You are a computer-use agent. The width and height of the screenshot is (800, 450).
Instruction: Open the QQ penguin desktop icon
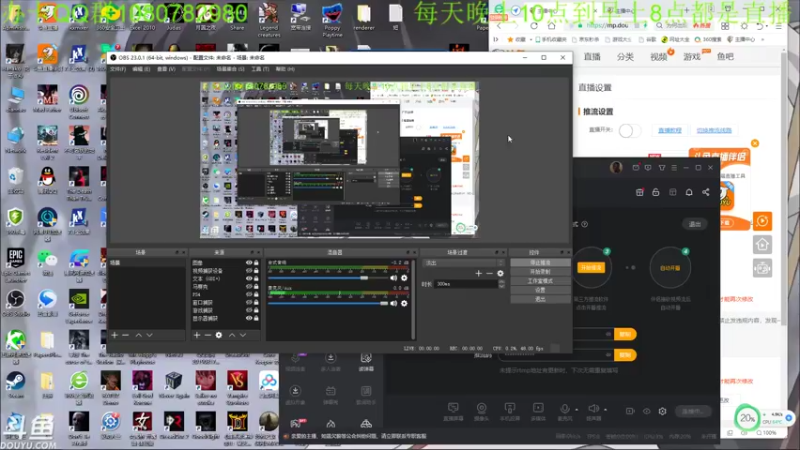point(47,180)
